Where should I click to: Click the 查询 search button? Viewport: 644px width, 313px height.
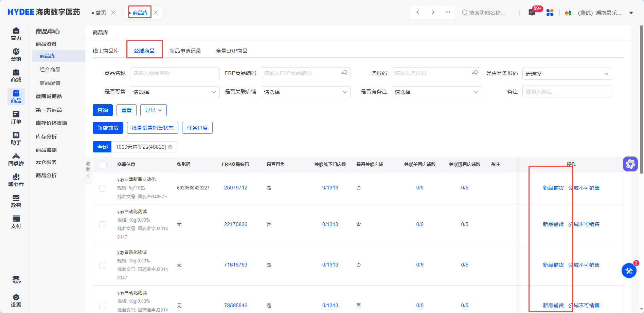pos(103,110)
